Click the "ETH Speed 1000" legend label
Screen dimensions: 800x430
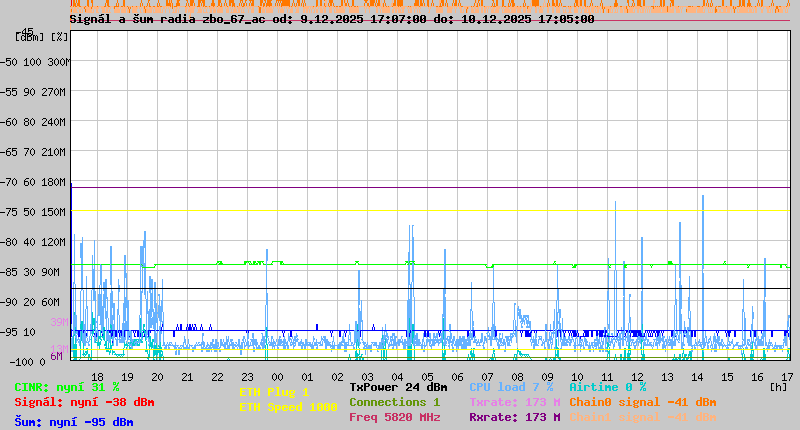click(288, 407)
